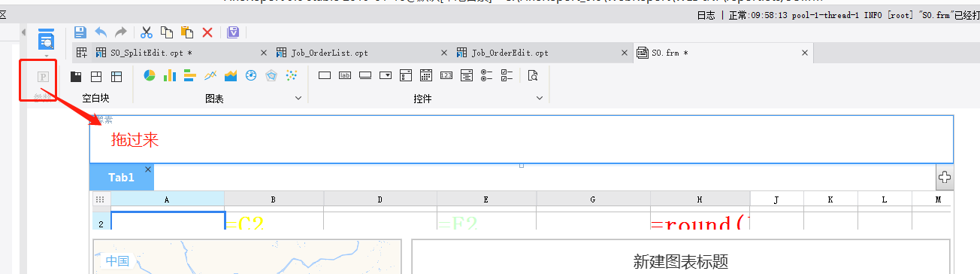Click the redo arrow icon
980x274 pixels.
pyautogui.click(x=120, y=32)
